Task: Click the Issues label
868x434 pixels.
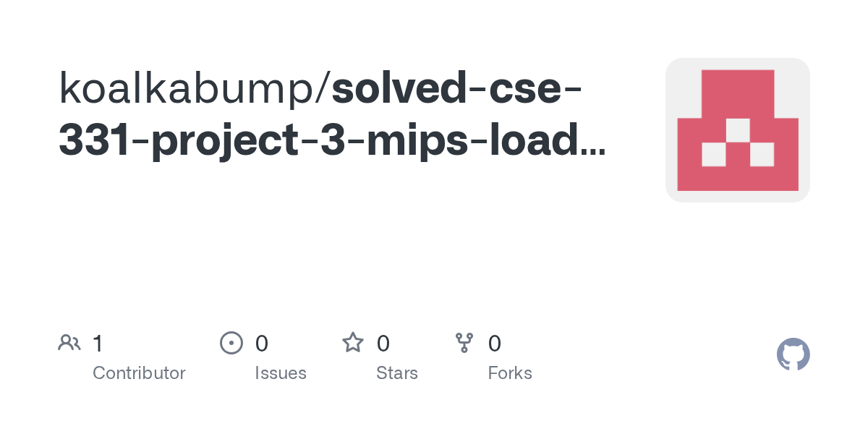Action: pyautogui.click(x=281, y=373)
